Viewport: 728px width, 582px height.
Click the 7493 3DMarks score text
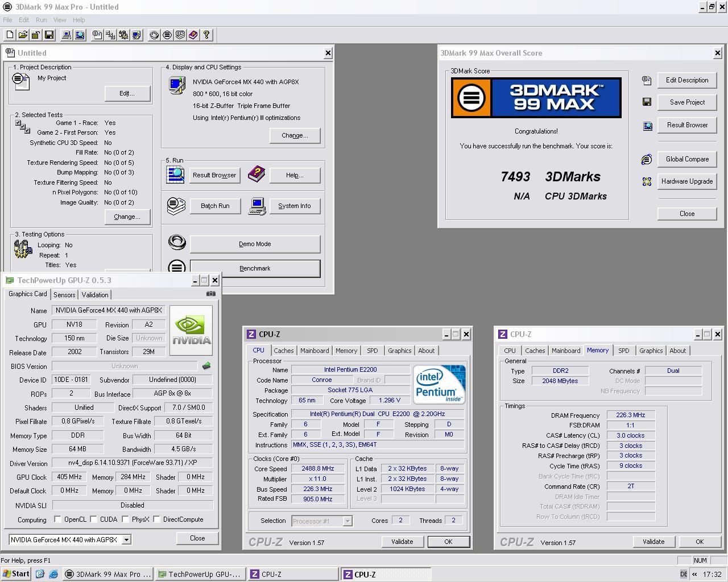coord(551,177)
